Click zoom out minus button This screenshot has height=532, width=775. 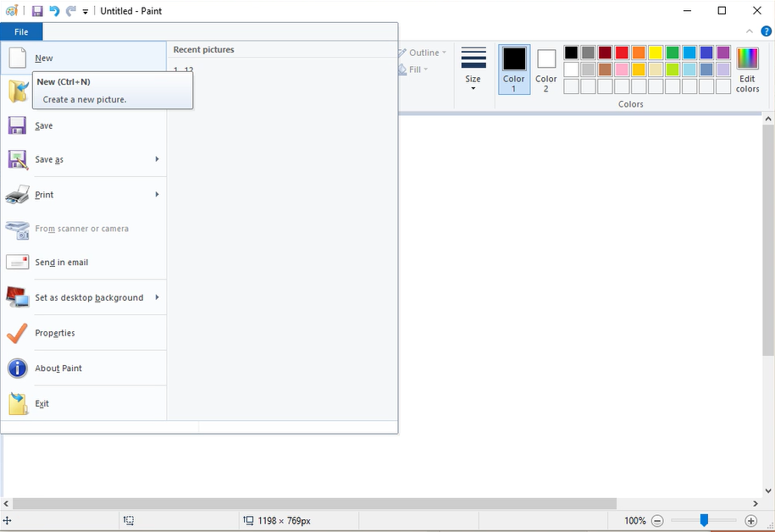[657, 521]
